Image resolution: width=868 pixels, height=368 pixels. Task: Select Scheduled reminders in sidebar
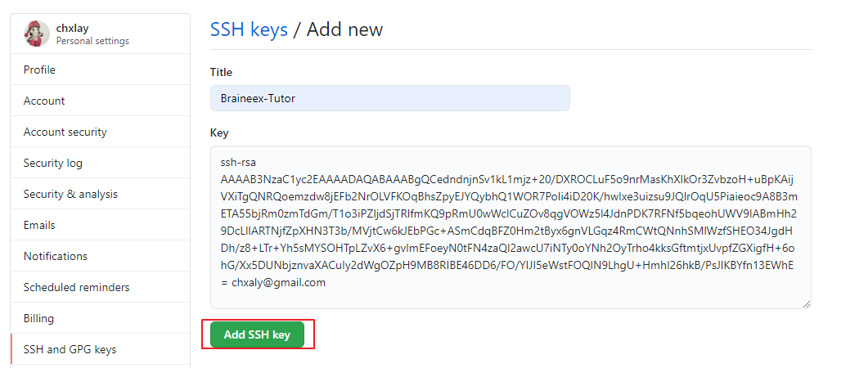[x=77, y=288]
